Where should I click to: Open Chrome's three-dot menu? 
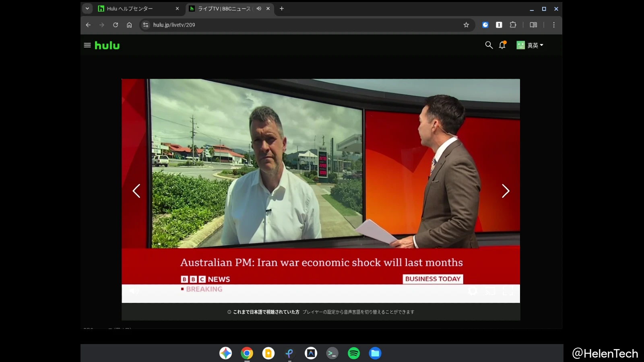[x=554, y=25]
